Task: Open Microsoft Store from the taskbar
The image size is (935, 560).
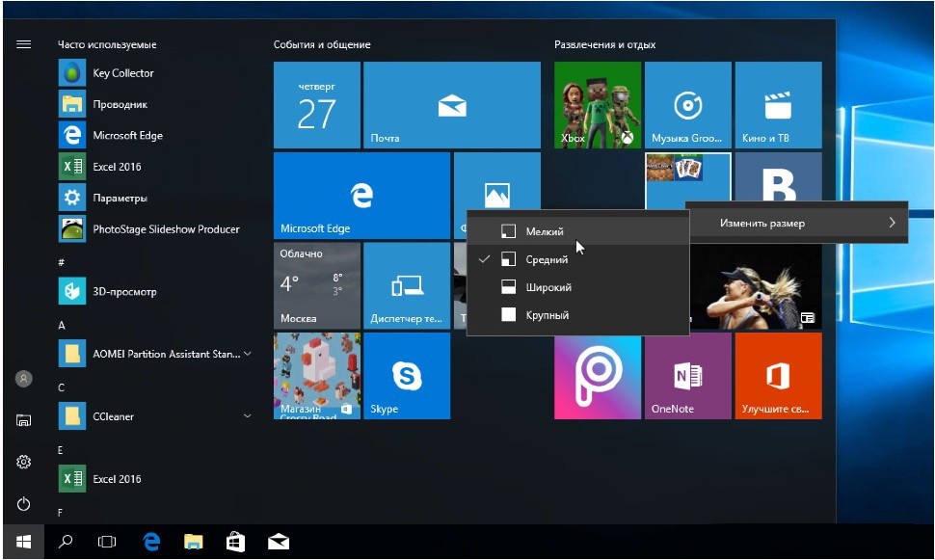Action: pyautogui.click(x=235, y=542)
